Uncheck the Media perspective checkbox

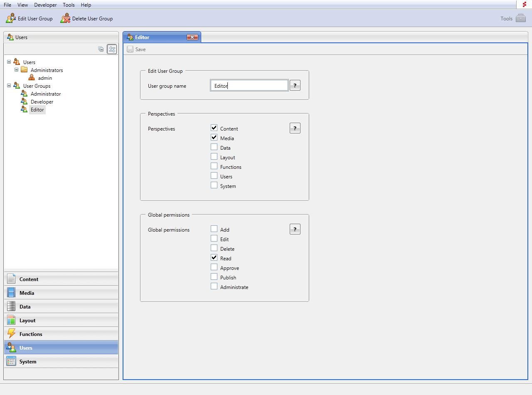(x=214, y=138)
